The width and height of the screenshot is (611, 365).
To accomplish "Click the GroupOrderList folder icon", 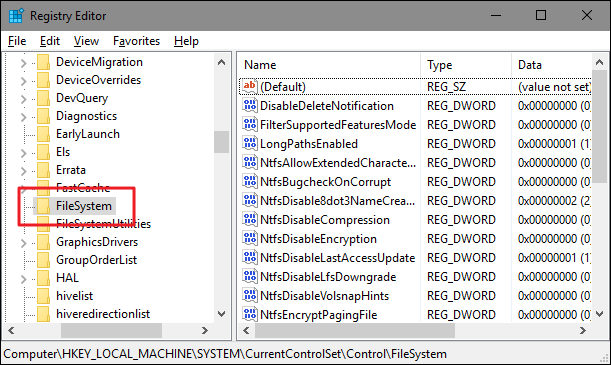I will pyautogui.click(x=44, y=260).
